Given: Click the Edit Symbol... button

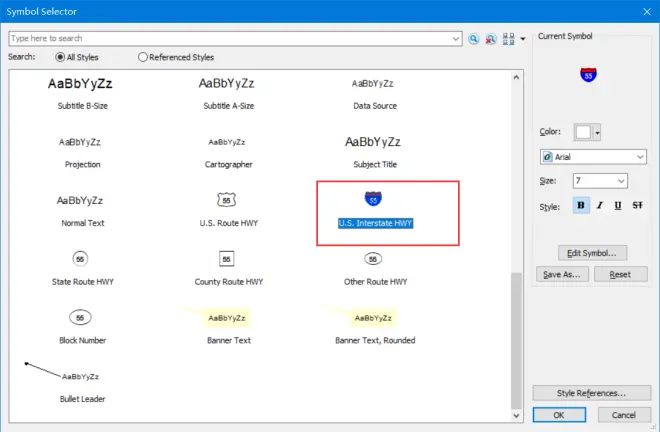Looking at the screenshot, I should [x=592, y=253].
